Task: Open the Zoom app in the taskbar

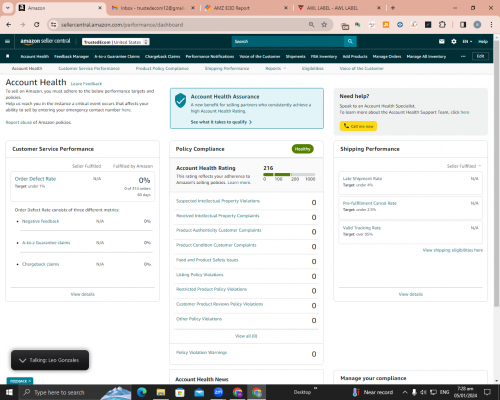Action: tap(218, 392)
